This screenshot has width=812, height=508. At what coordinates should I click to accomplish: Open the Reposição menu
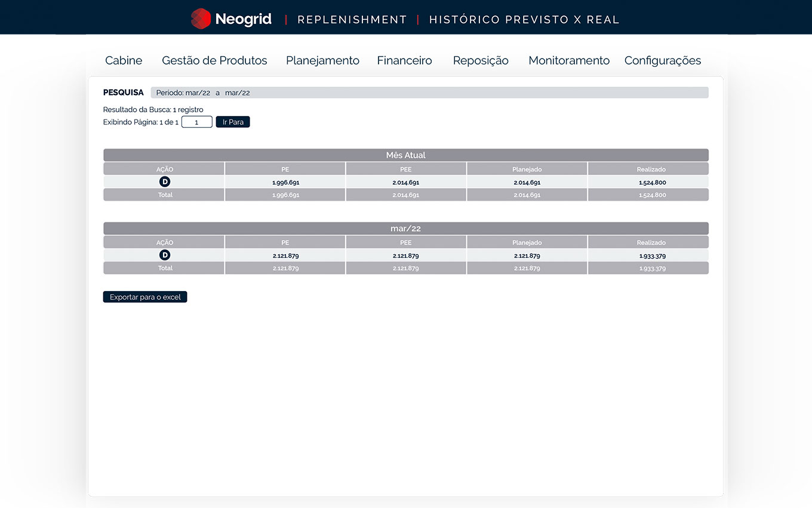(x=481, y=60)
